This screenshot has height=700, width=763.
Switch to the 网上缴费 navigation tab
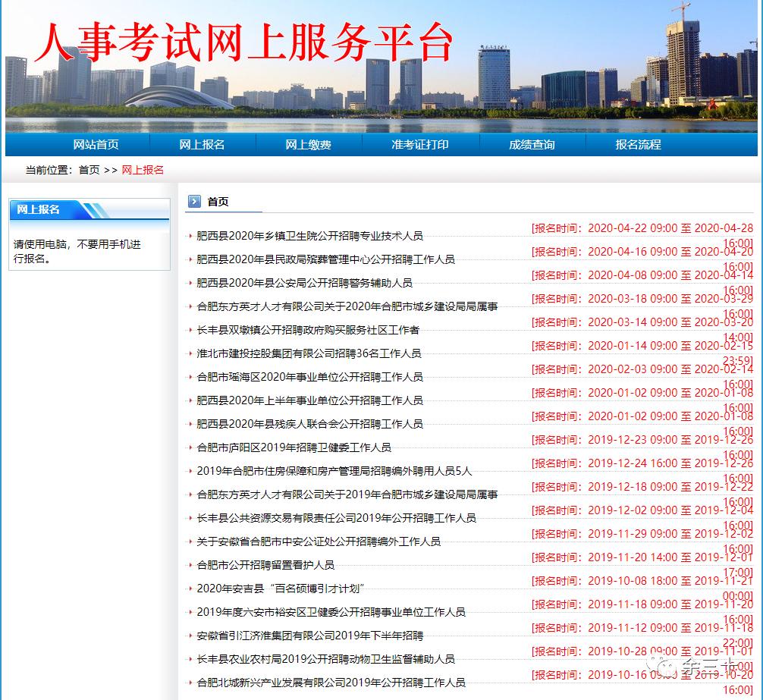coord(310,144)
